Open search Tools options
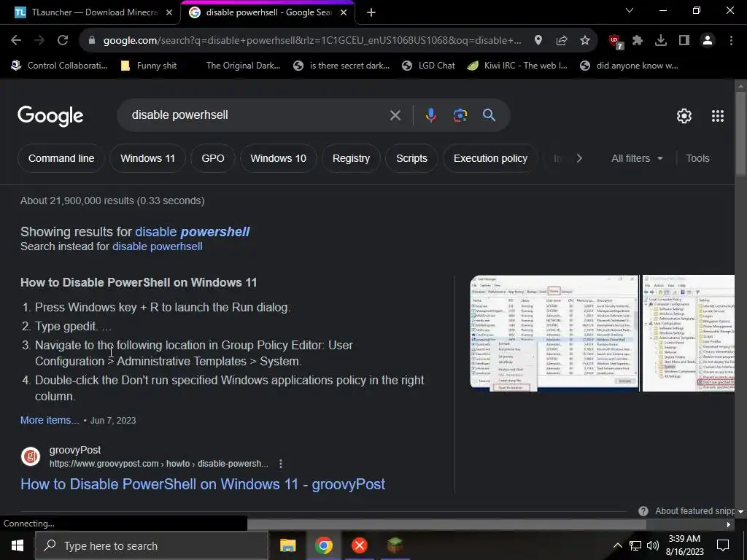 (x=697, y=158)
